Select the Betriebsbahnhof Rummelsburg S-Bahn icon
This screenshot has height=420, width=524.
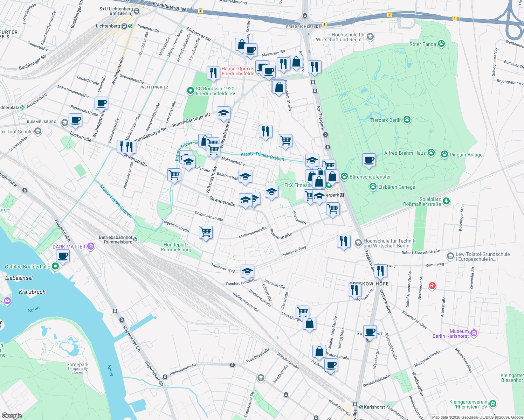135,240
